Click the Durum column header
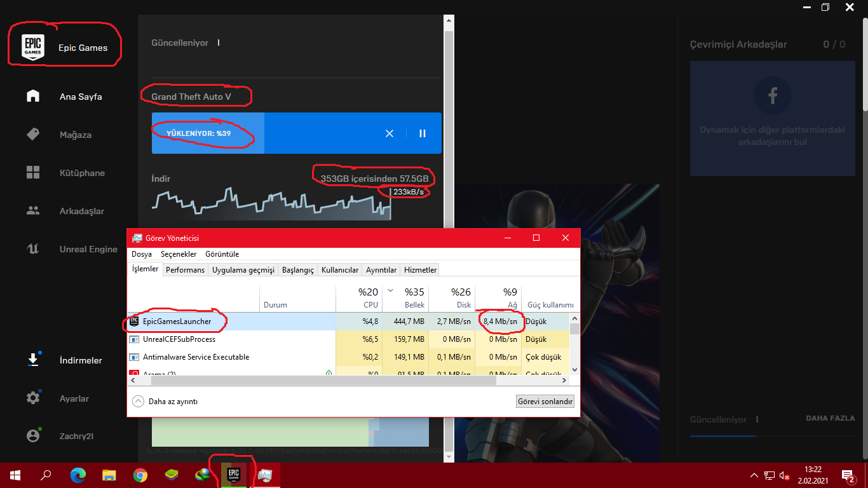This screenshot has height=488, width=868. coord(297,298)
